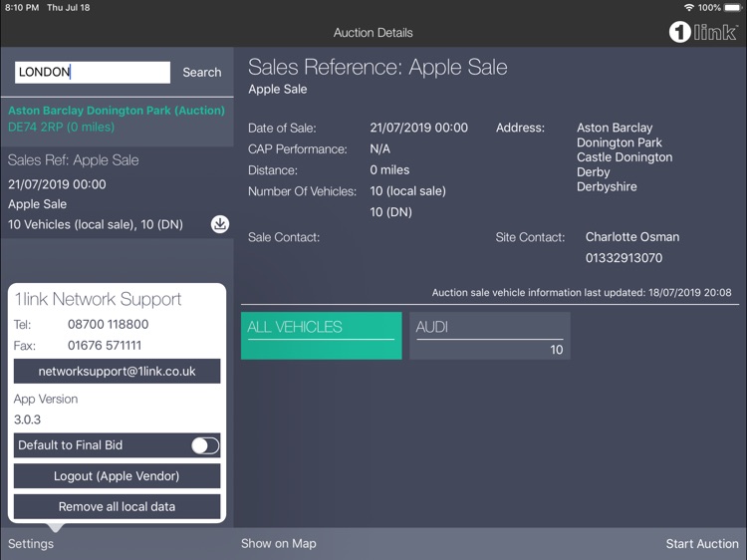Click support Tel number 08700 118800

(x=109, y=325)
